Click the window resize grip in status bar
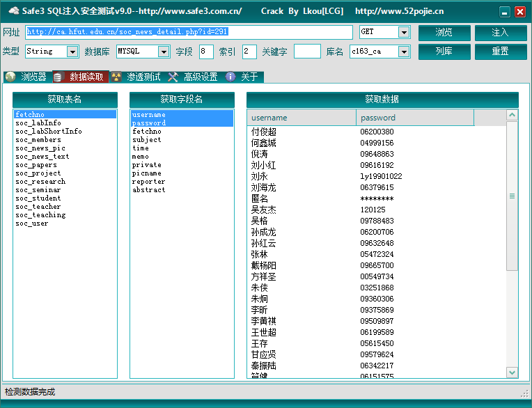This screenshot has height=408, width=532. (524, 394)
